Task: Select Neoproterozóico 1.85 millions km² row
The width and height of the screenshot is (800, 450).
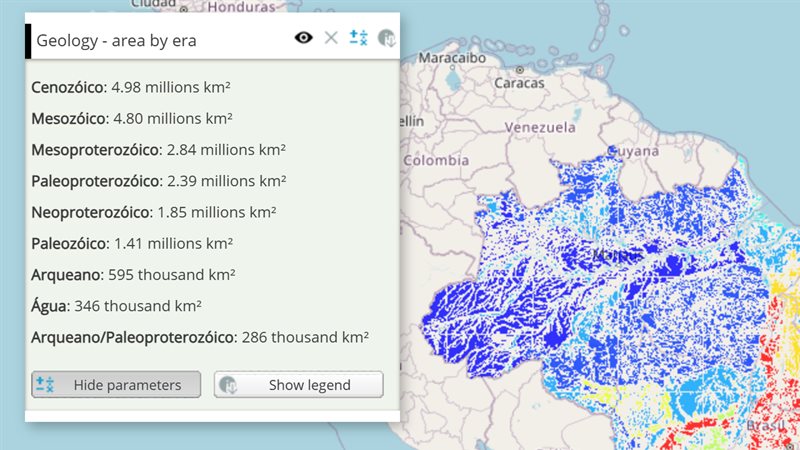Action: point(154,212)
